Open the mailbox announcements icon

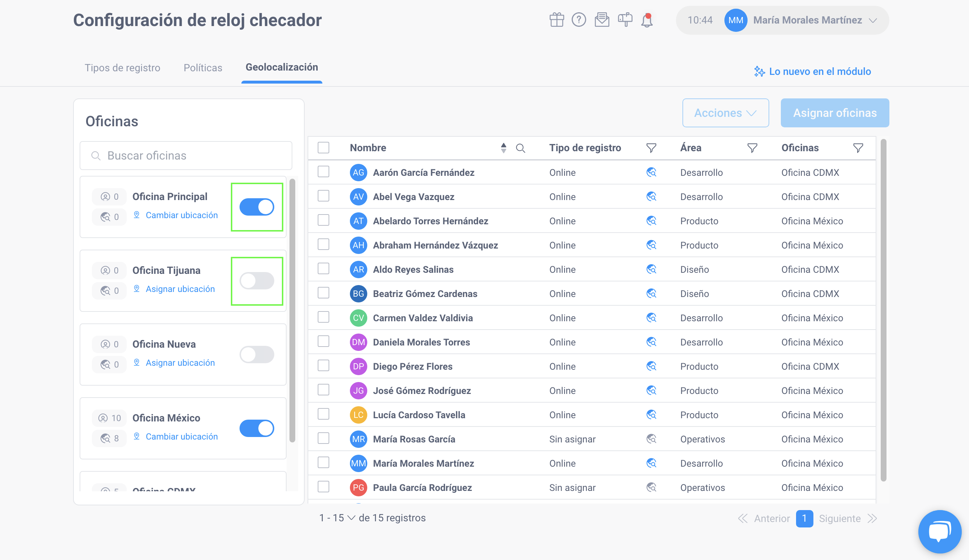click(x=625, y=20)
